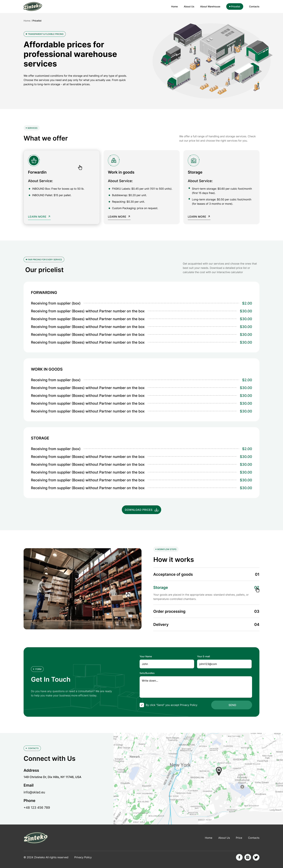Click the $2.00 price under FORWARDING
283x868 pixels.
click(247, 303)
